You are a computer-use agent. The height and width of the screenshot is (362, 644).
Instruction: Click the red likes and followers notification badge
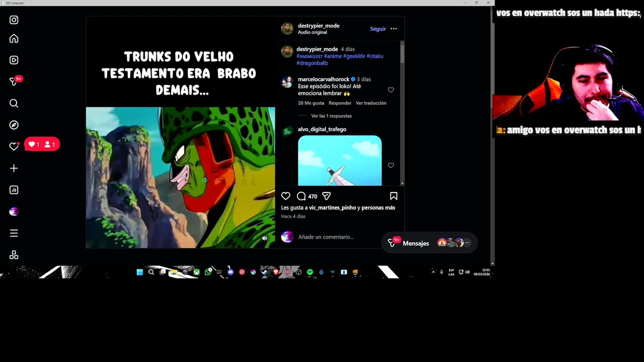point(42,144)
